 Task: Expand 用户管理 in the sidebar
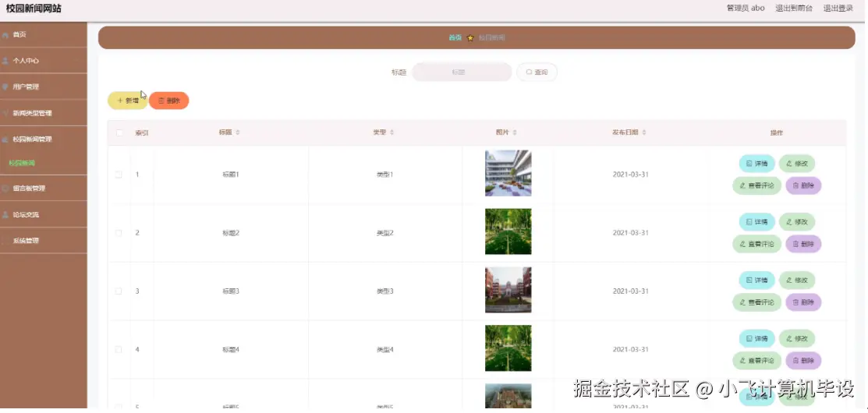click(43, 86)
